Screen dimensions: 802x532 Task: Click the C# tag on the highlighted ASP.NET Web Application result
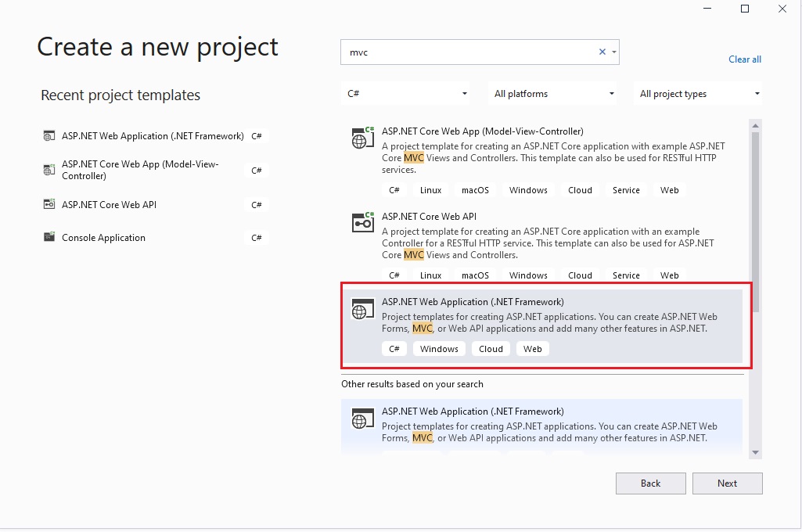[394, 349]
